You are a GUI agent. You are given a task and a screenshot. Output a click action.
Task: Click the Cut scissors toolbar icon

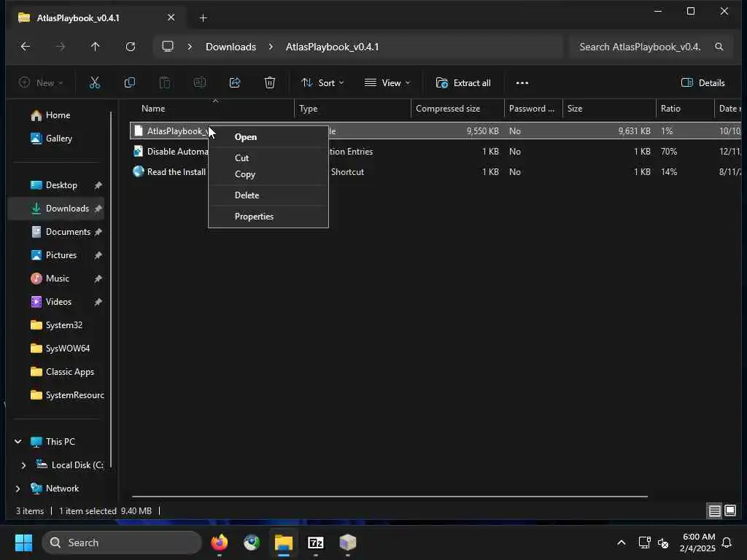click(x=95, y=83)
